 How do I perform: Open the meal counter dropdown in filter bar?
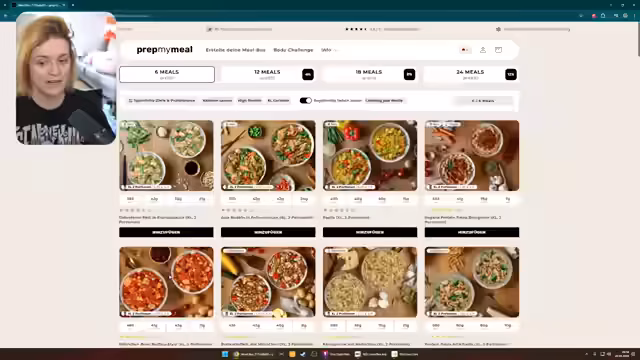coord(483,100)
